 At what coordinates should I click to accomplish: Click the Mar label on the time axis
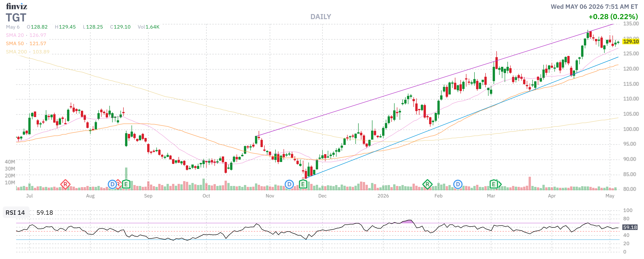[491, 196]
